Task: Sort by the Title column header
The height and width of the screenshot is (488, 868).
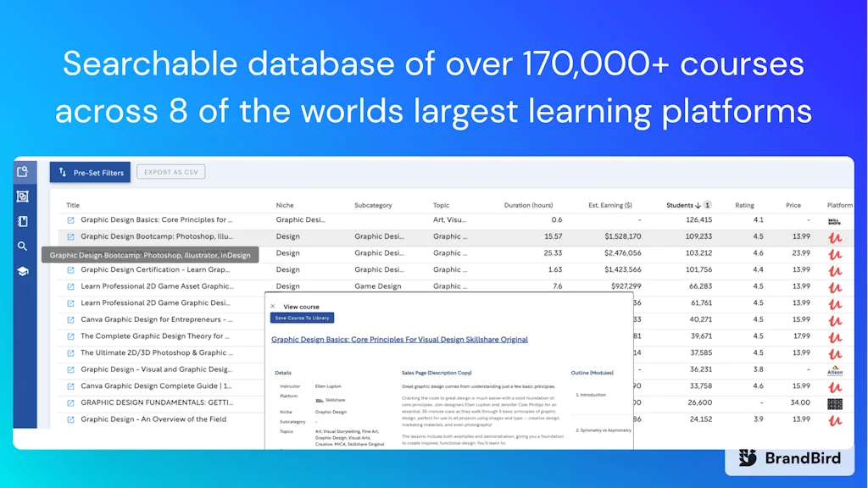Action: pyautogui.click(x=73, y=205)
